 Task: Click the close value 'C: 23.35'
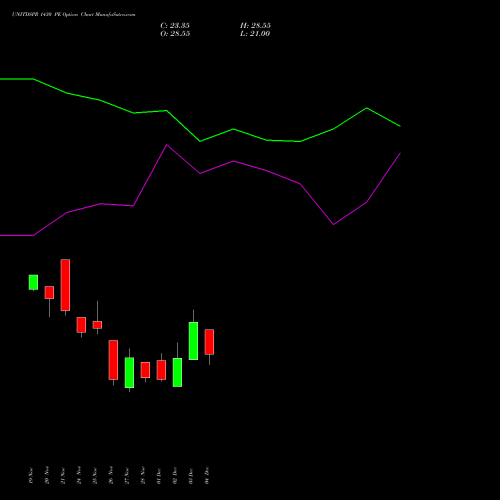coord(175,26)
